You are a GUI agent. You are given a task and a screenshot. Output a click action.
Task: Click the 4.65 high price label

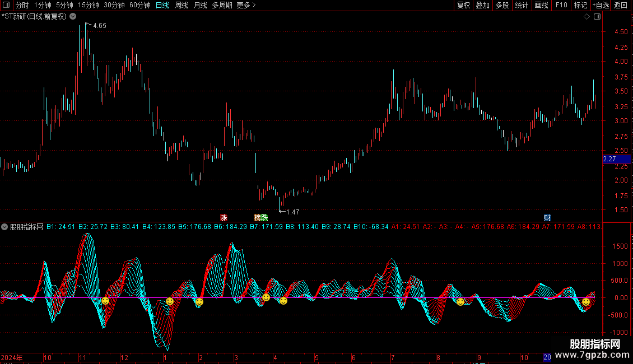(100, 26)
